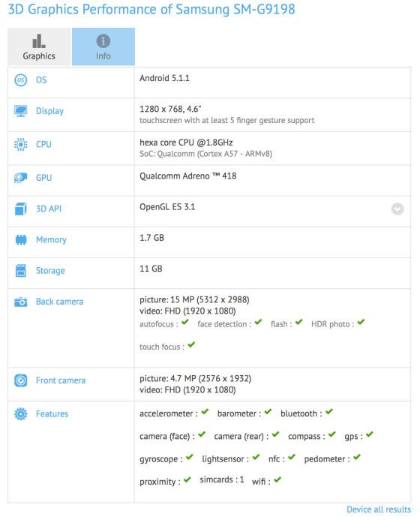Click the pedometer feature checkmark
Viewport: 420px width, 520px height.
coord(357,457)
